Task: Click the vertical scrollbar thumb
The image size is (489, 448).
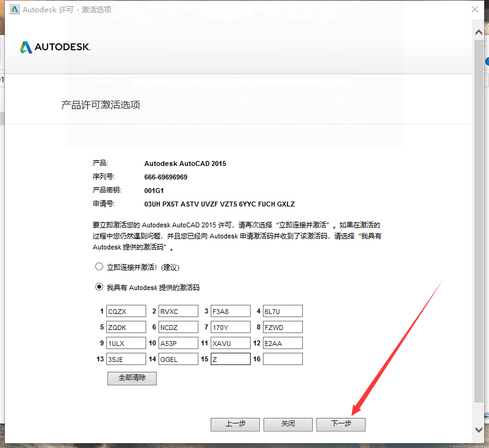Action: click(479, 221)
